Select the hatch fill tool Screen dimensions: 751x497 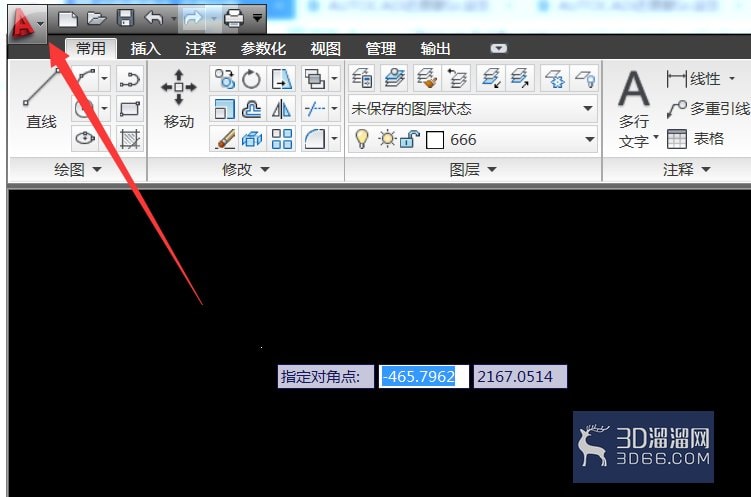[130, 139]
